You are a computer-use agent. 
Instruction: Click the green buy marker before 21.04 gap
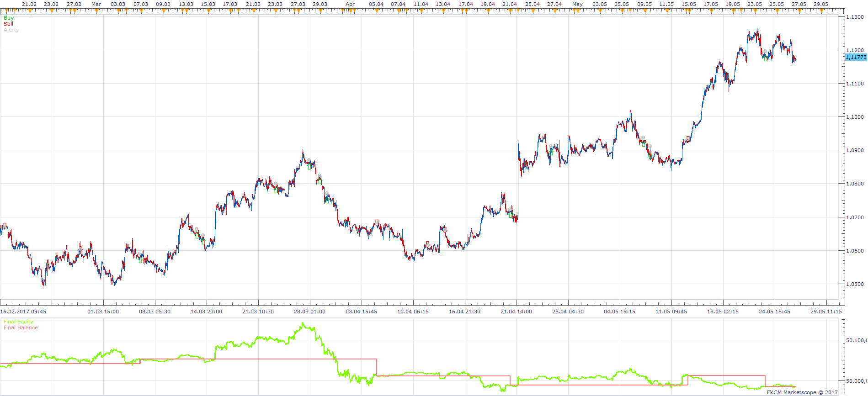coord(511,216)
